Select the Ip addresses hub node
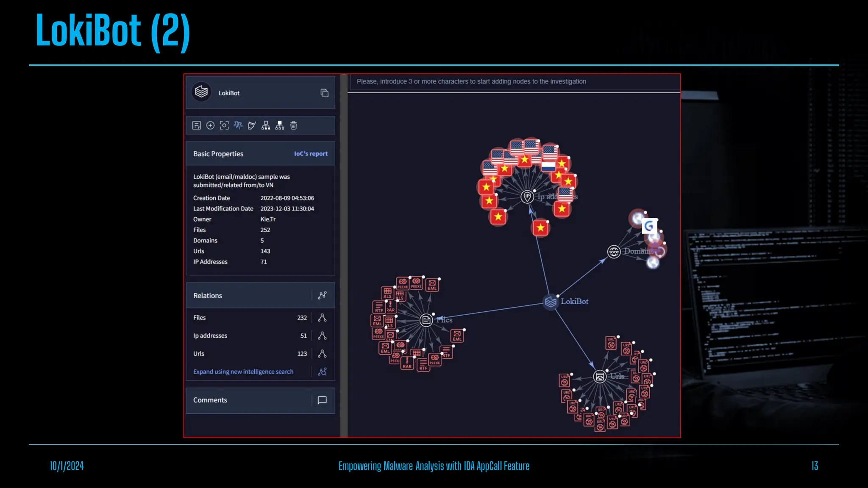The width and height of the screenshot is (868, 488). 527,197
